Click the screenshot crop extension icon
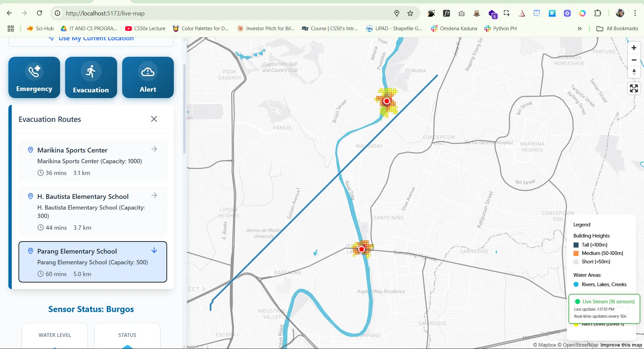The height and width of the screenshot is (349, 644). 507,13
